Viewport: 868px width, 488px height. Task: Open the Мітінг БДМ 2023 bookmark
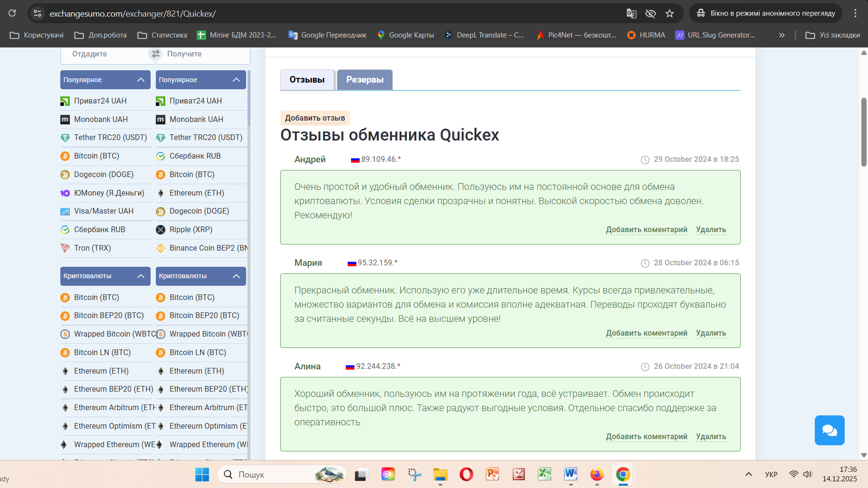tap(237, 35)
